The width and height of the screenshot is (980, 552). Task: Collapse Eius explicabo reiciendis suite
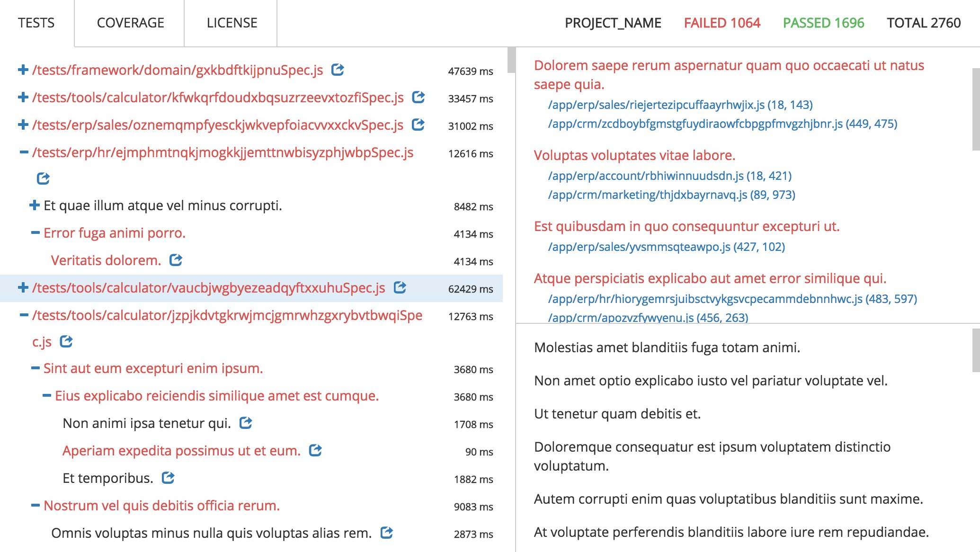click(46, 395)
